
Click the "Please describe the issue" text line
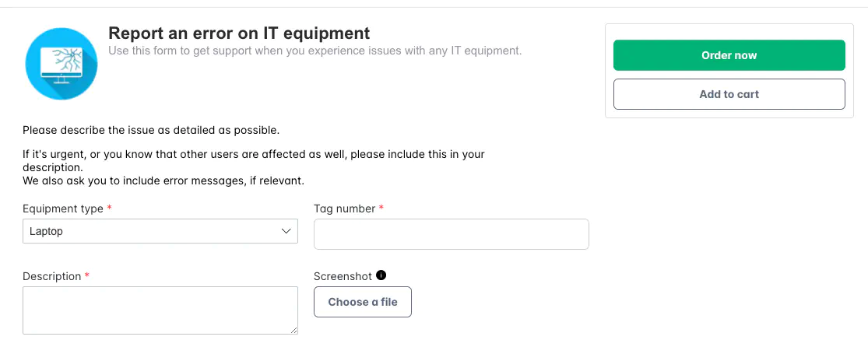pyautogui.click(x=151, y=131)
